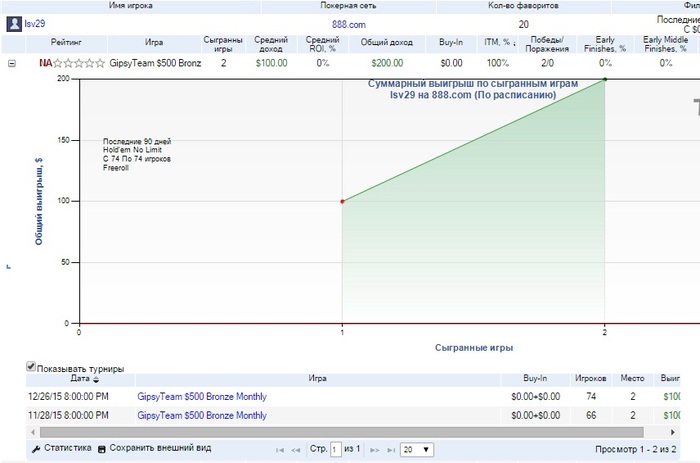700x463 pixels.
Task: Sort by the Общий доход column header
Action: point(387,42)
